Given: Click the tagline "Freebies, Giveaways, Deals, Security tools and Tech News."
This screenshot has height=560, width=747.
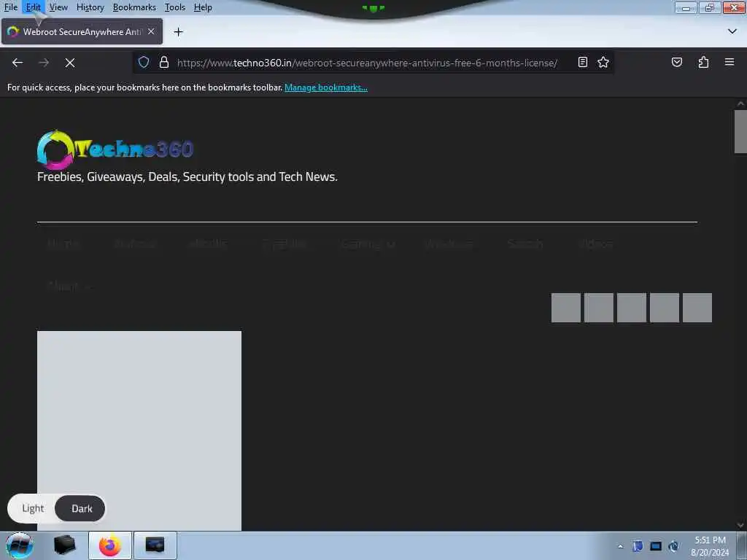Looking at the screenshot, I should pyautogui.click(x=187, y=176).
